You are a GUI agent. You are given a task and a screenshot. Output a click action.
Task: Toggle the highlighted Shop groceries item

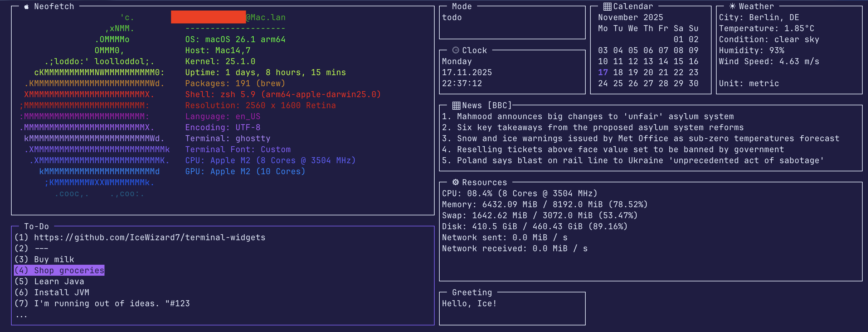pyautogui.click(x=59, y=270)
